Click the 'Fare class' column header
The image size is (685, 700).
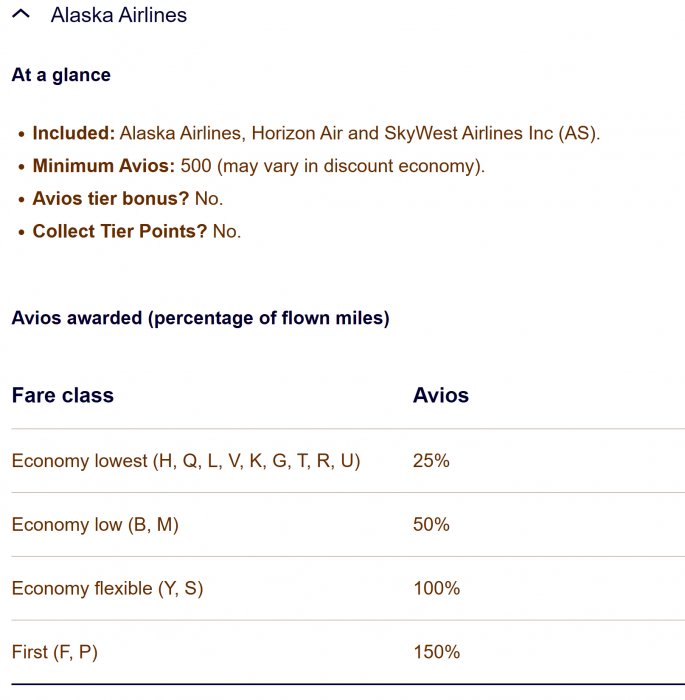point(63,395)
